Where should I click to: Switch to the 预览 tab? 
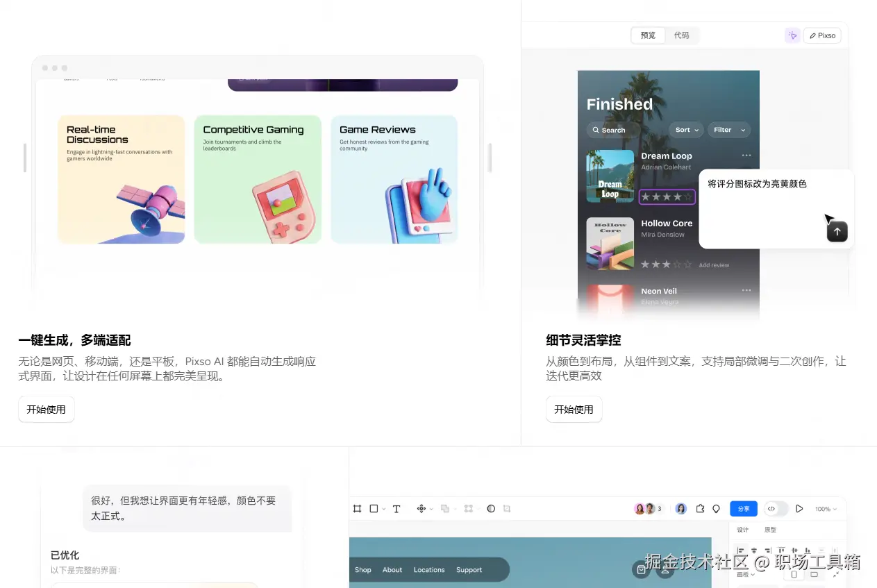(x=648, y=35)
